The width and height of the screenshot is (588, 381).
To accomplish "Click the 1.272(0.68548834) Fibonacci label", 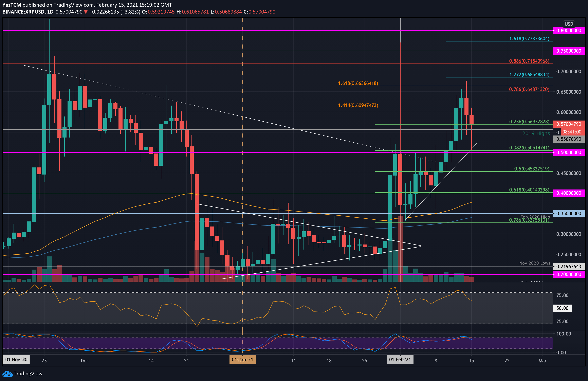I will (529, 74).
